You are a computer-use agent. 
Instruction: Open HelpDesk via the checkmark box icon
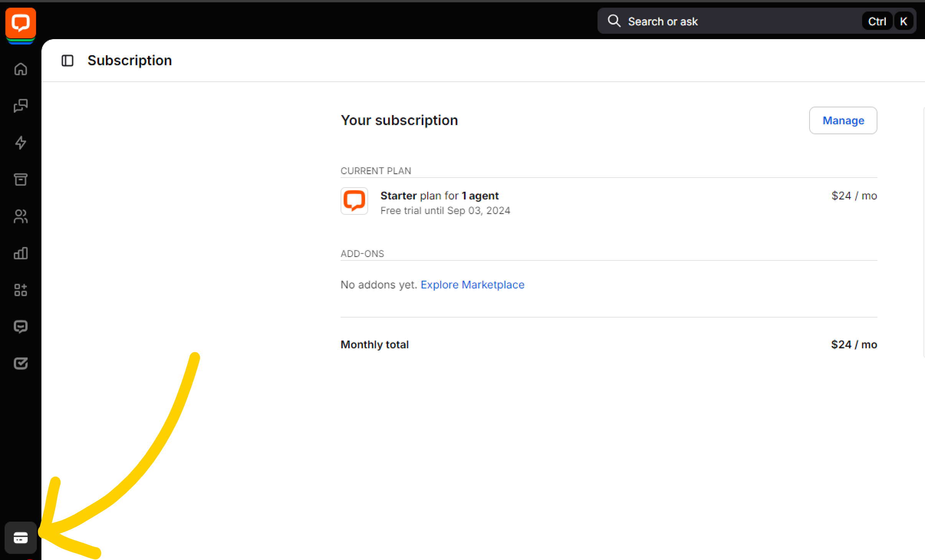pos(21,363)
